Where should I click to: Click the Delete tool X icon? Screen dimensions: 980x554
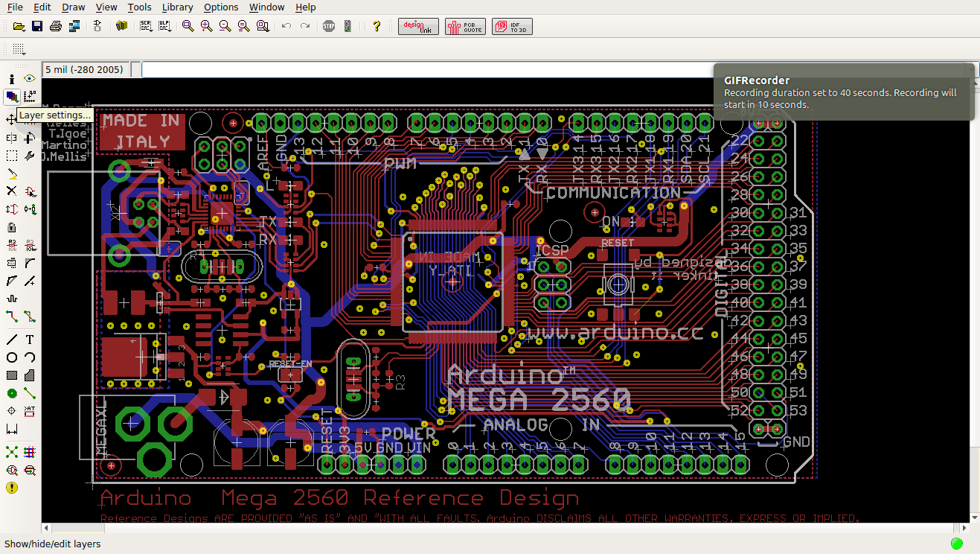(x=12, y=191)
